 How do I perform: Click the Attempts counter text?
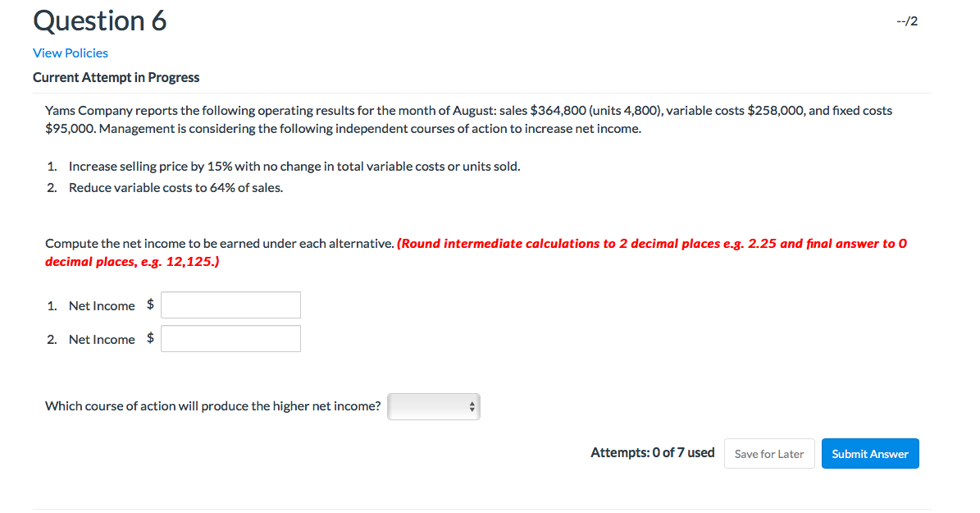[652, 452]
